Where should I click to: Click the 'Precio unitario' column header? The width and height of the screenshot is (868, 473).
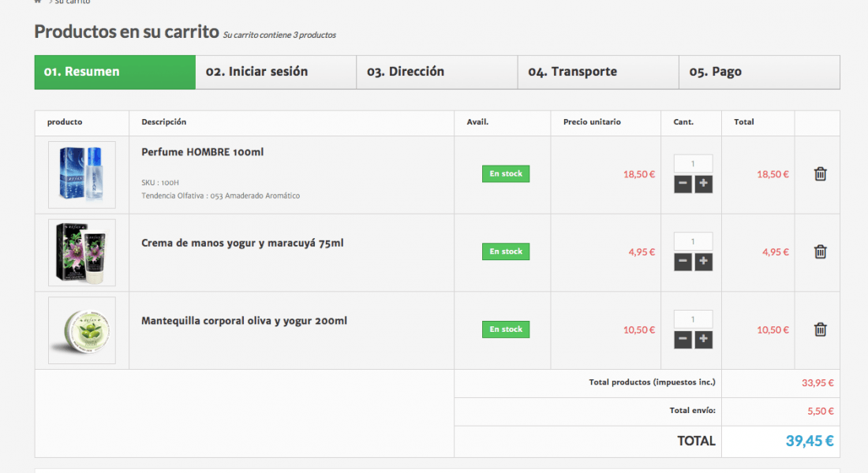pos(592,121)
